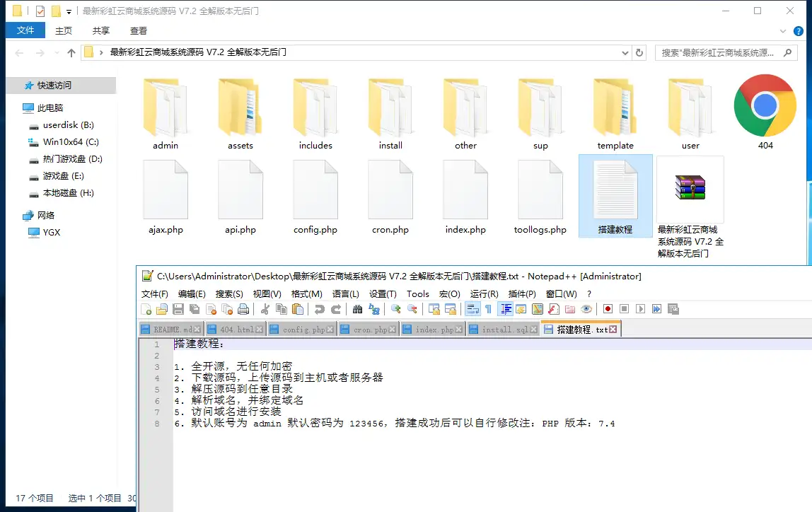Click the Save All toolbar icon
812x512 pixels.
[194, 309]
